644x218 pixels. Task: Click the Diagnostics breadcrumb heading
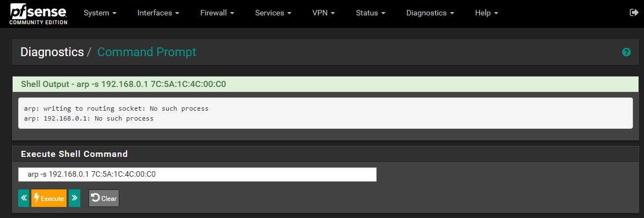[52, 52]
